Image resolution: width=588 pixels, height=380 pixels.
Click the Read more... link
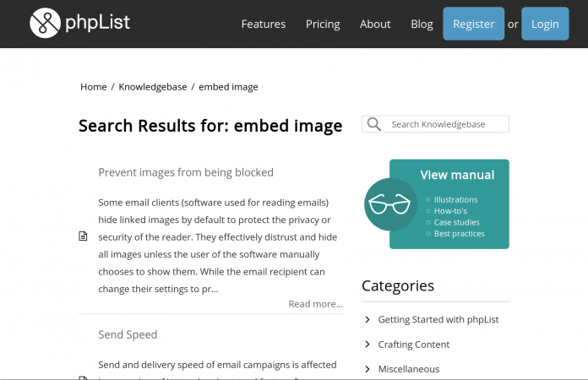coord(315,304)
